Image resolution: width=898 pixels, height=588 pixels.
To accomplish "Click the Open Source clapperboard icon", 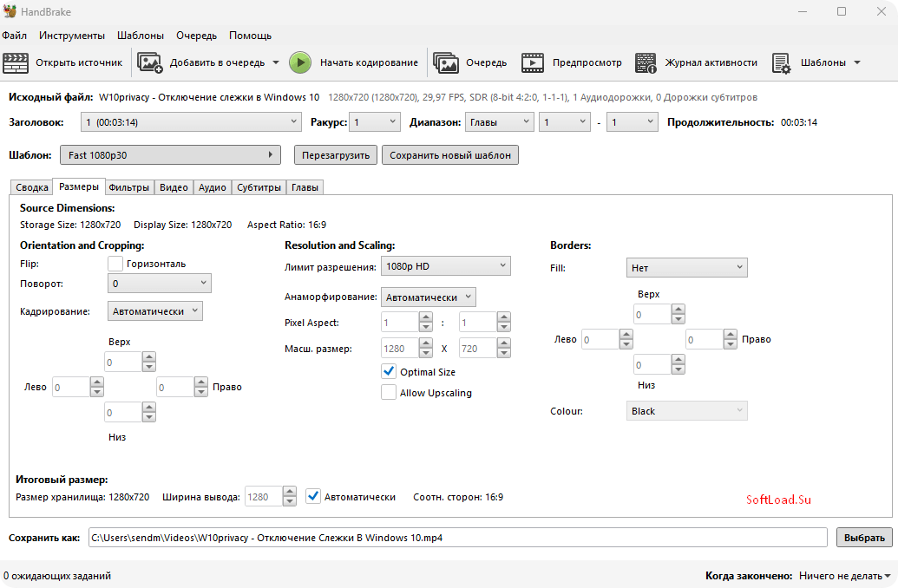I will [x=16, y=62].
